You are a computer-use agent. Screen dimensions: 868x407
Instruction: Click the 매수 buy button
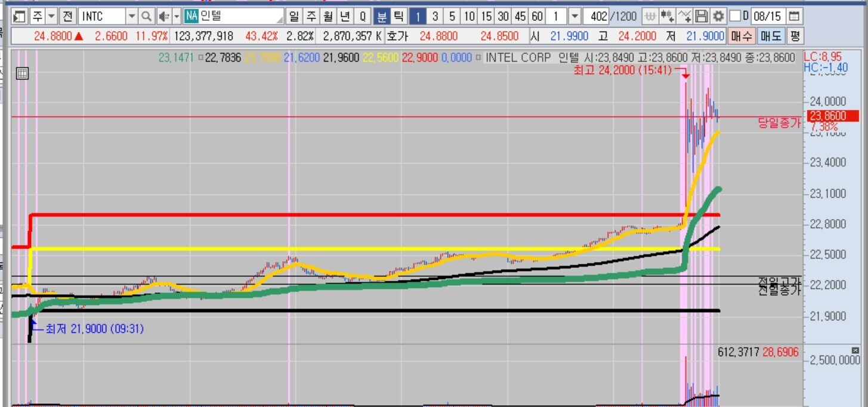742,36
